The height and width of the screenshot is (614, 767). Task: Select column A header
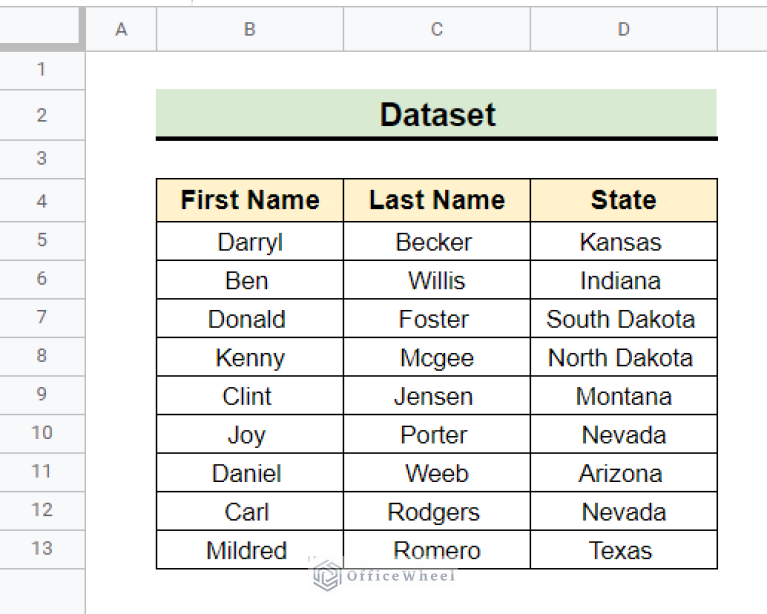(x=121, y=30)
